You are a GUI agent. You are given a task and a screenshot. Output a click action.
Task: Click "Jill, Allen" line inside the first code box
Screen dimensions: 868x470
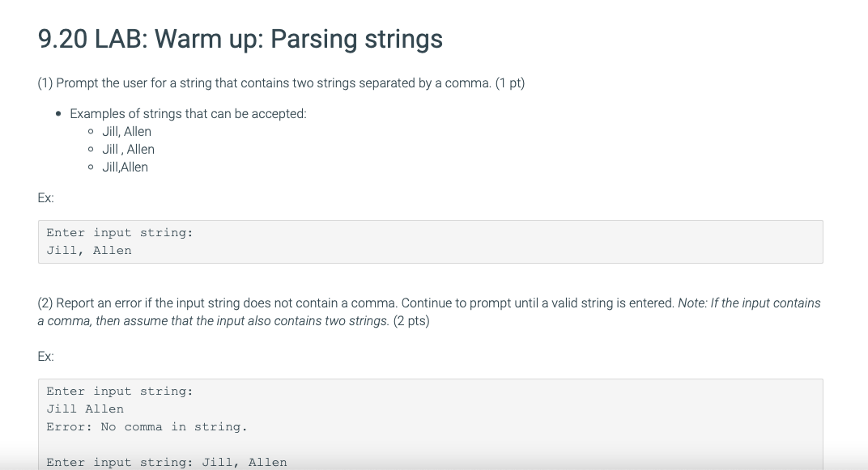tap(89, 251)
